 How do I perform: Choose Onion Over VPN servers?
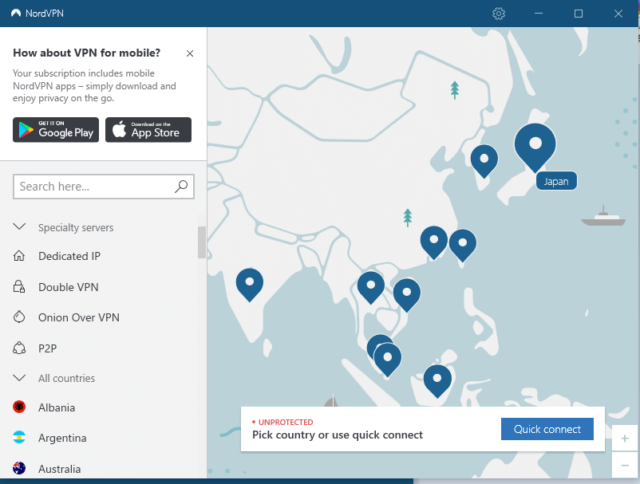pyautogui.click(x=78, y=317)
